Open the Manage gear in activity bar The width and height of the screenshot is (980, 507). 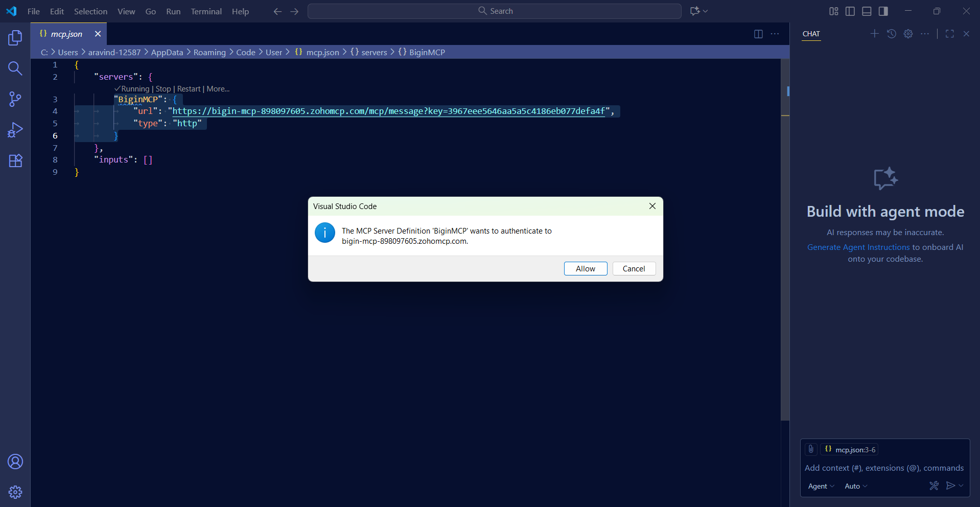coord(15,492)
